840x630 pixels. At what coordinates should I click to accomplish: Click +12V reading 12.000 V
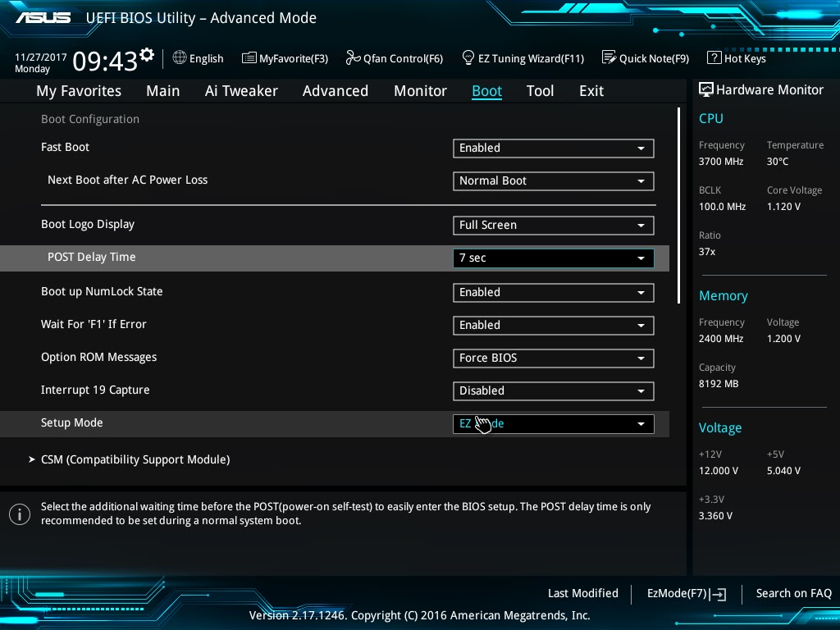718,471
